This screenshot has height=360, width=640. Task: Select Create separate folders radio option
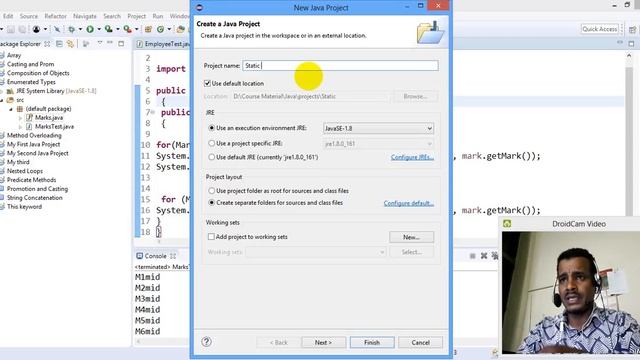(211, 202)
